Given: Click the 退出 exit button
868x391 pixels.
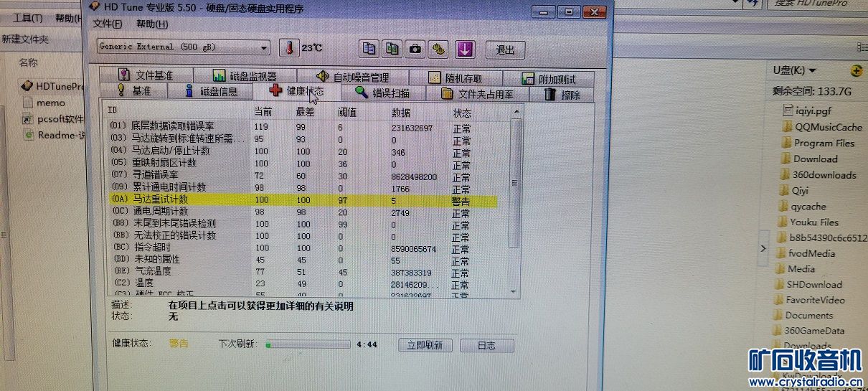Looking at the screenshot, I should 505,50.
